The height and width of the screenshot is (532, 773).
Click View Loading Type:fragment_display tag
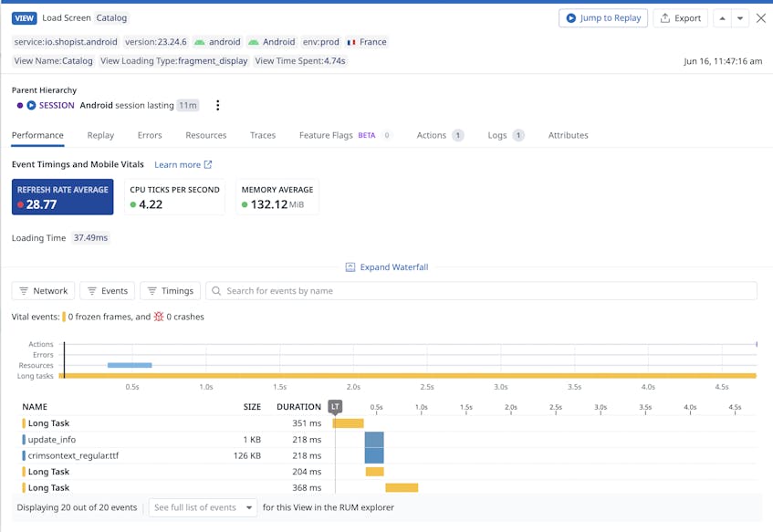click(x=174, y=60)
